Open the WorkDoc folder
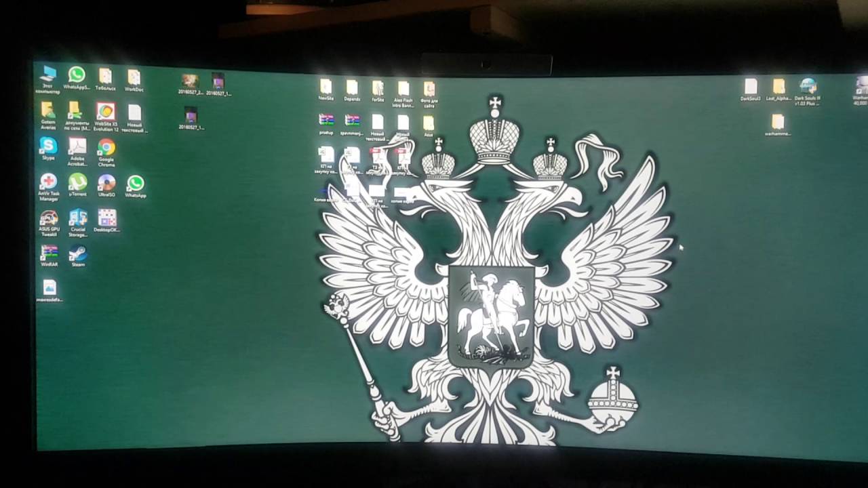Image resolution: width=868 pixels, height=488 pixels. (134, 80)
